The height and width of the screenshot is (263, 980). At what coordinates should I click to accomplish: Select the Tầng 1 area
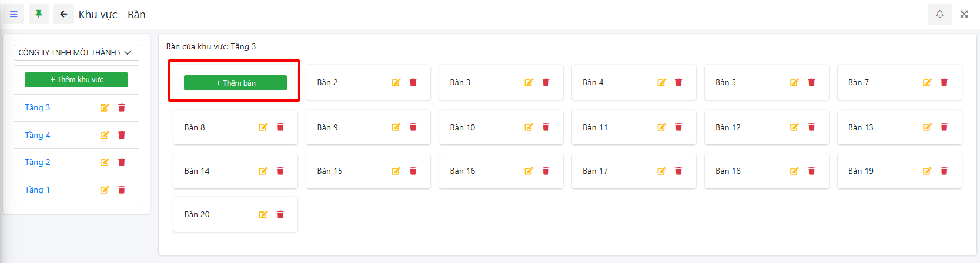(x=38, y=190)
